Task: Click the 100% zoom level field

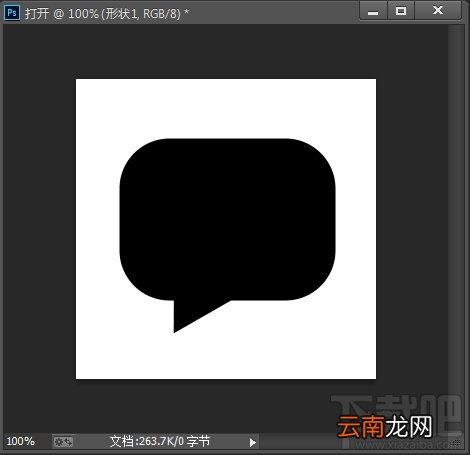Action: point(21,441)
